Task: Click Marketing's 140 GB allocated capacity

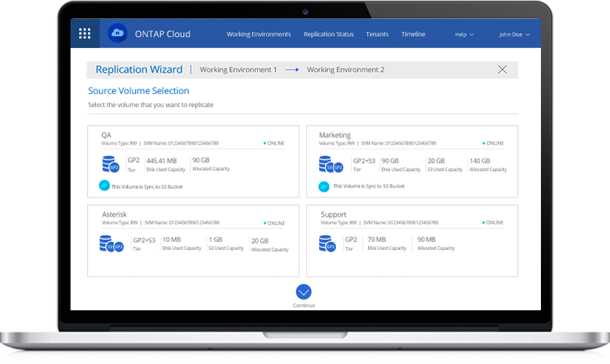Action: tap(480, 161)
